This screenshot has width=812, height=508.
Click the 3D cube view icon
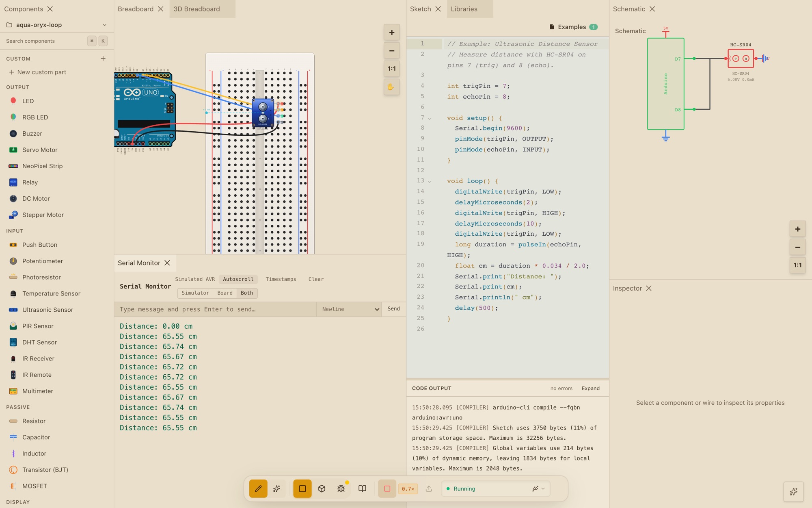coord(322,488)
